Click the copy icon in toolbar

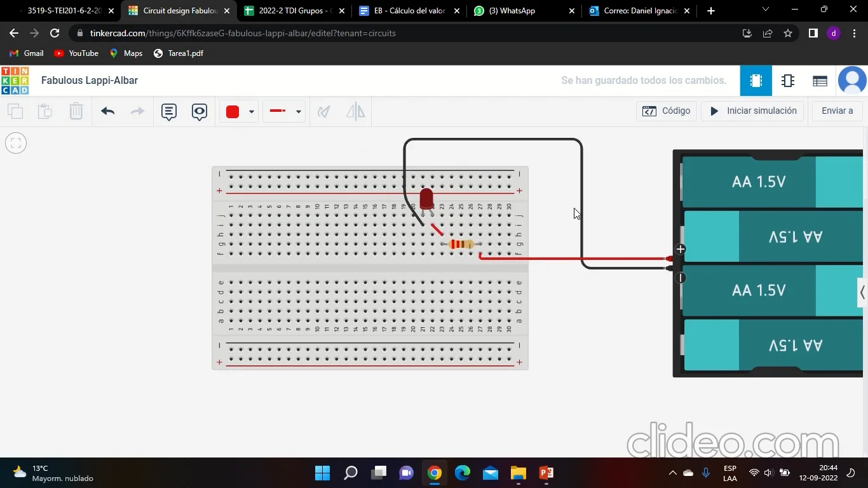[15, 111]
